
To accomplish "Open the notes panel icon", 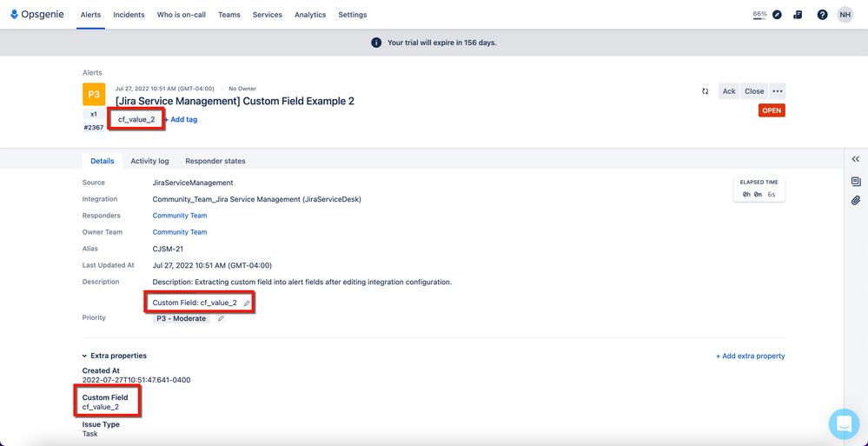I will pyautogui.click(x=856, y=182).
